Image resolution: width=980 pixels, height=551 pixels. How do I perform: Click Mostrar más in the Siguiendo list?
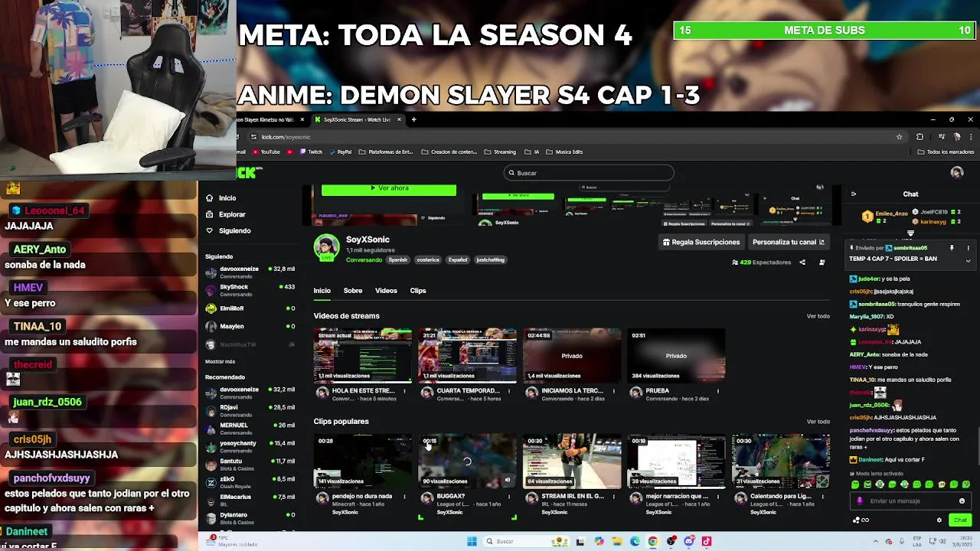tap(220, 361)
